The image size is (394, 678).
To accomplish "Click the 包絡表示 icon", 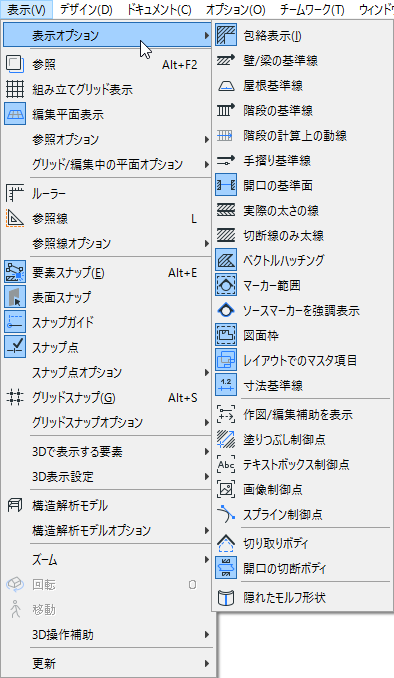I will 226,35.
